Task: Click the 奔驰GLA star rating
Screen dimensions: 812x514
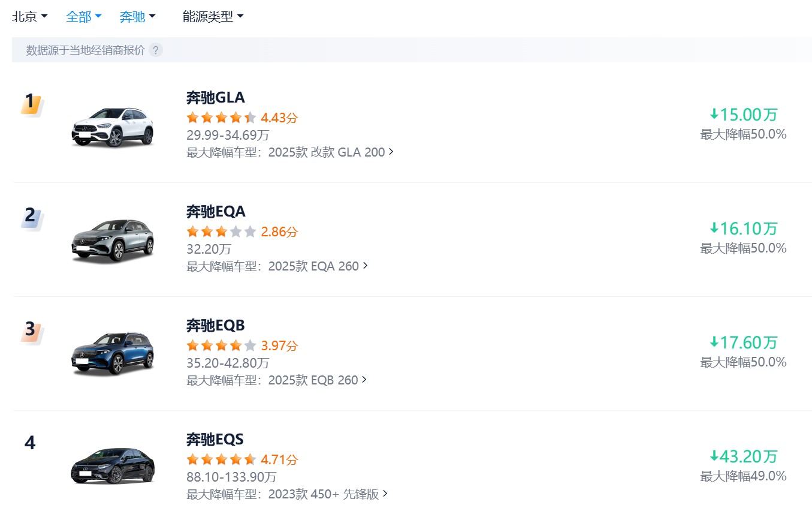Action: [221, 118]
